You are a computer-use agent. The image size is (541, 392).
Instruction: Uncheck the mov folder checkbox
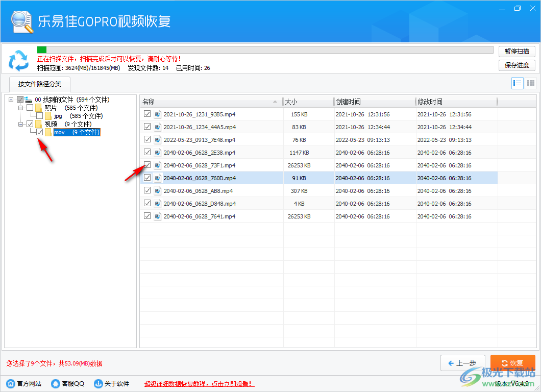40,132
